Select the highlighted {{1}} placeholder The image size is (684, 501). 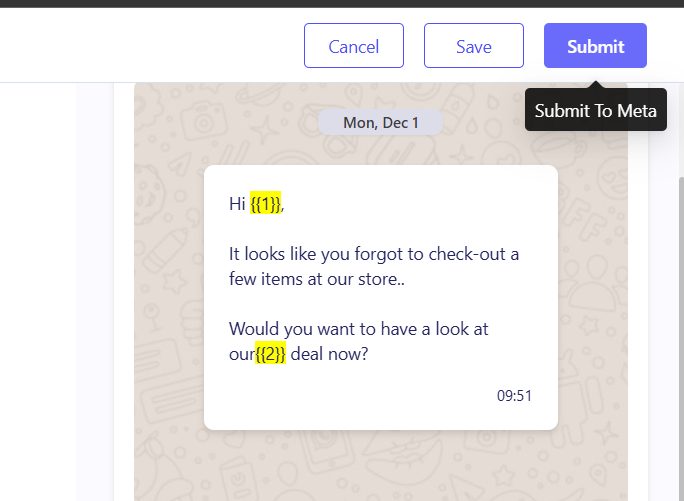pyautogui.click(x=265, y=204)
